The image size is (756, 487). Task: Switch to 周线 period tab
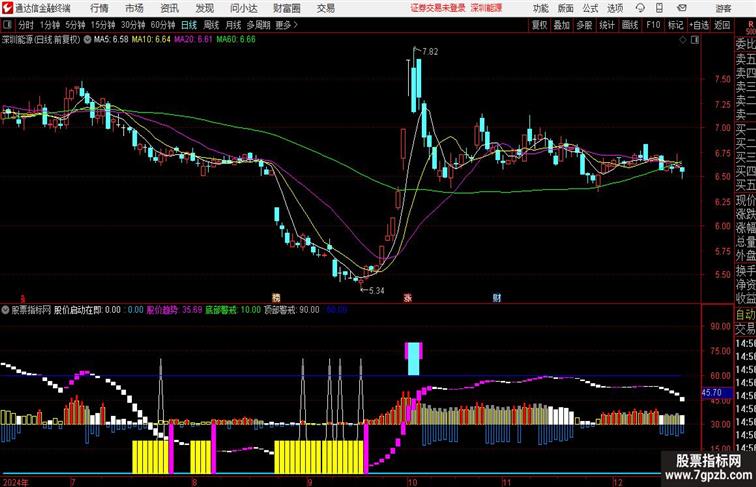[211, 25]
